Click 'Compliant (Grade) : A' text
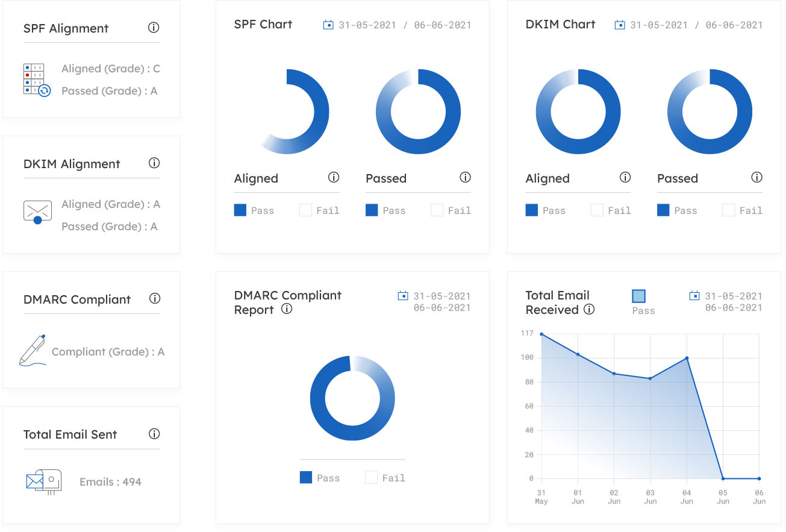786x532 pixels. pos(108,352)
